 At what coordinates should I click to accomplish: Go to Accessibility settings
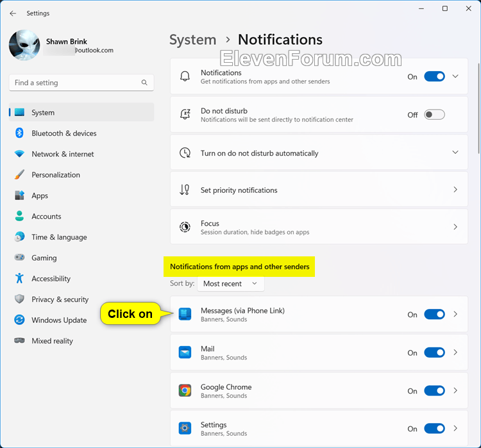pyautogui.click(x=81, y=278)
